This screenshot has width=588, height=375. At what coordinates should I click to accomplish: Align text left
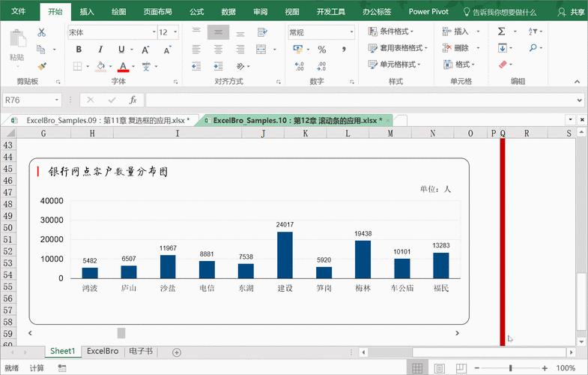click(196, 49)
